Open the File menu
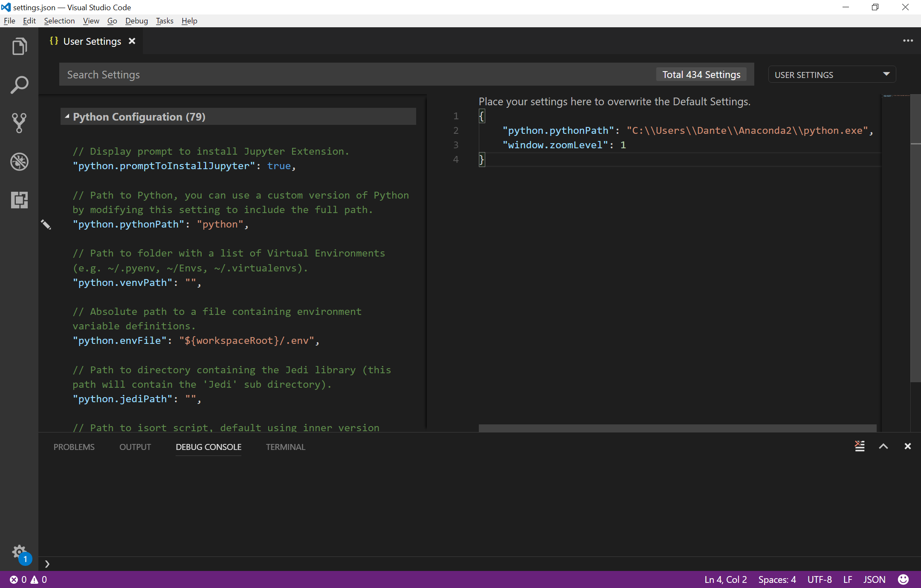Viewport: 921px width, 588px height. click(9, 21)
